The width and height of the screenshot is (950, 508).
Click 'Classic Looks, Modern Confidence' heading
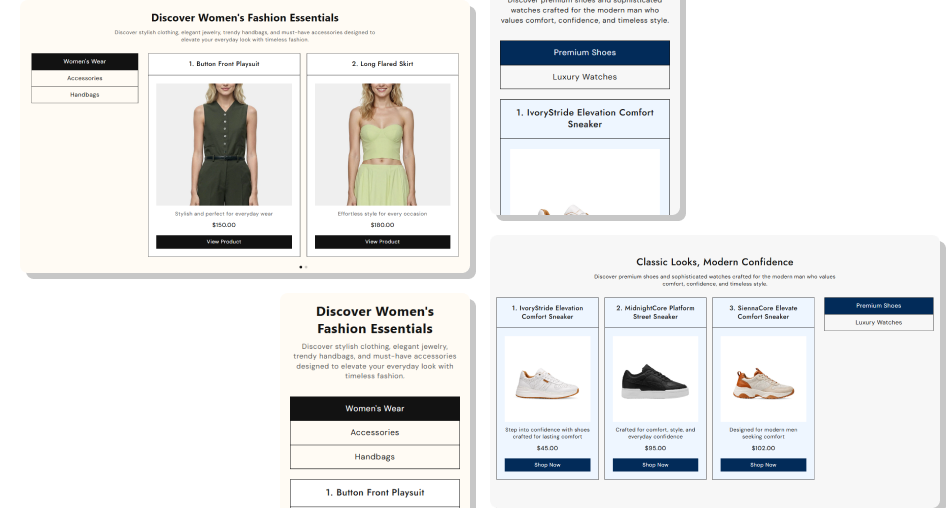click(714, 262)
